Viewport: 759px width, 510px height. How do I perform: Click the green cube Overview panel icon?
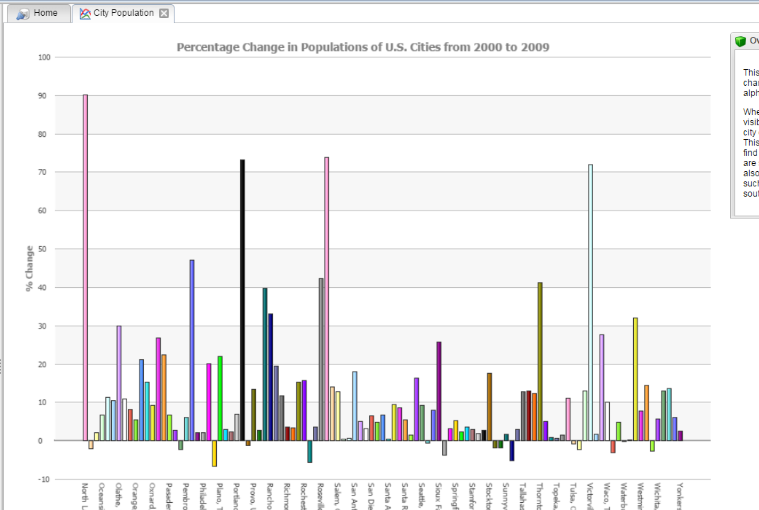740,41
